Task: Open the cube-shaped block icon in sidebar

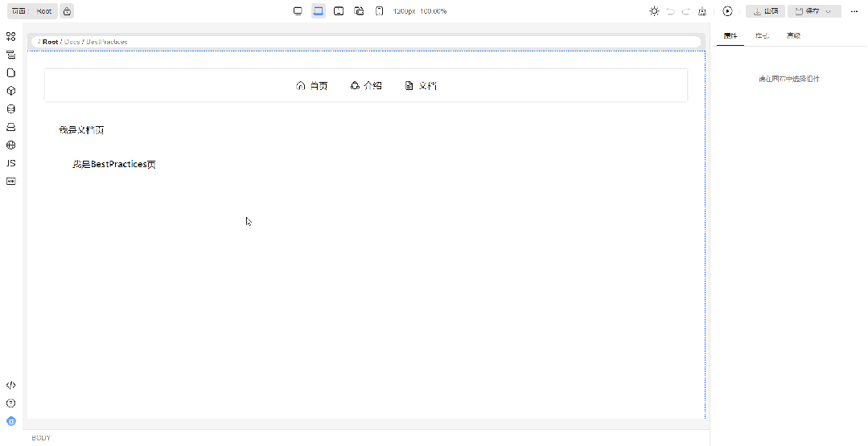Action: 10,91
